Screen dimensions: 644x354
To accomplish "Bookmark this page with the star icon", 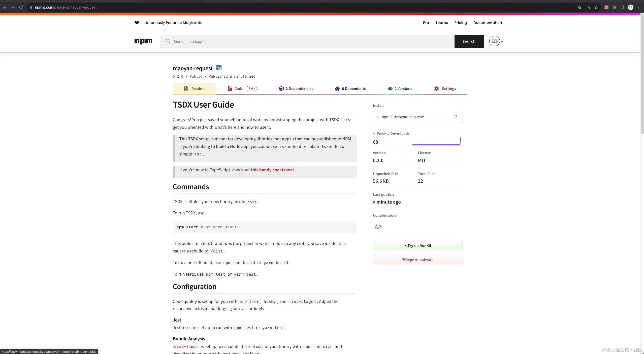I will (596, 7).
